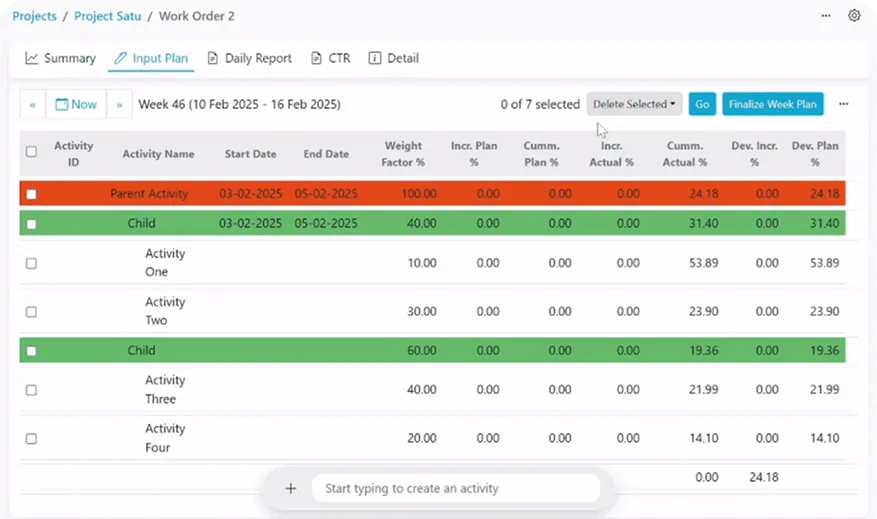
Task: Open toolbar ellipsis beside Finalize Week Plan
Action: click(844, 104)
